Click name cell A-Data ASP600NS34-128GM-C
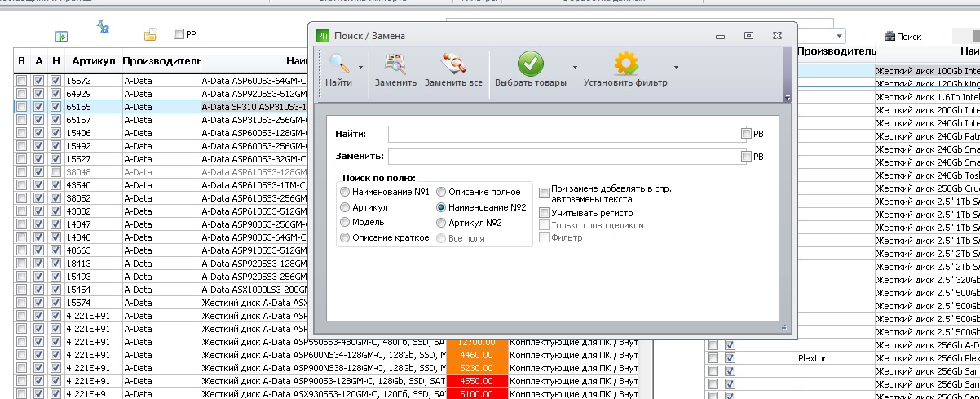The height and width of the screenshot is (399, 980). [324, 355]
